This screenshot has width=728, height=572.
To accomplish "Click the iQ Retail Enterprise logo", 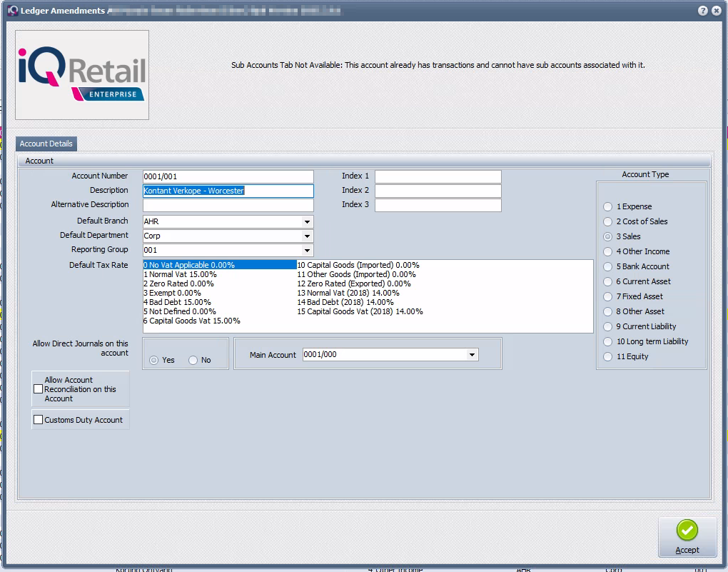I will pyautogui.click(x=82, y=75).
